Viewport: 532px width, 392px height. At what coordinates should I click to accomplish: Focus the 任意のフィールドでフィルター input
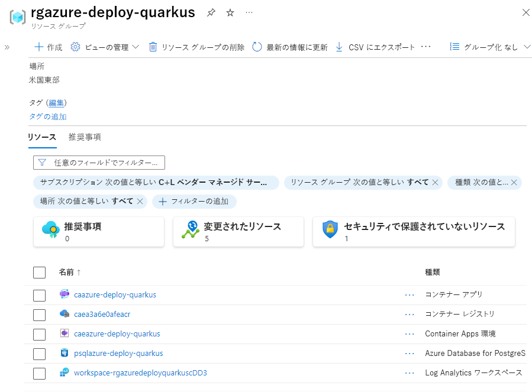[x=99, y=163]
